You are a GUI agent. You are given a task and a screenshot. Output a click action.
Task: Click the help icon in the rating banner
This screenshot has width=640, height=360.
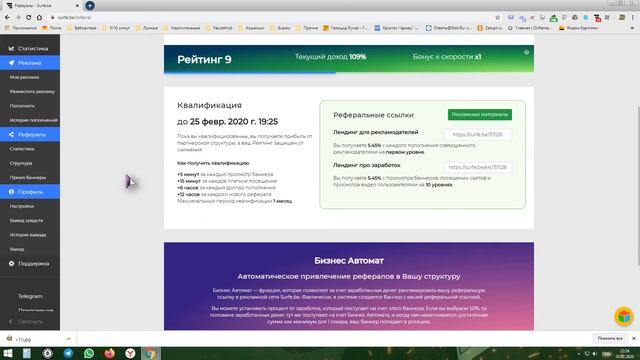(527, 52)
